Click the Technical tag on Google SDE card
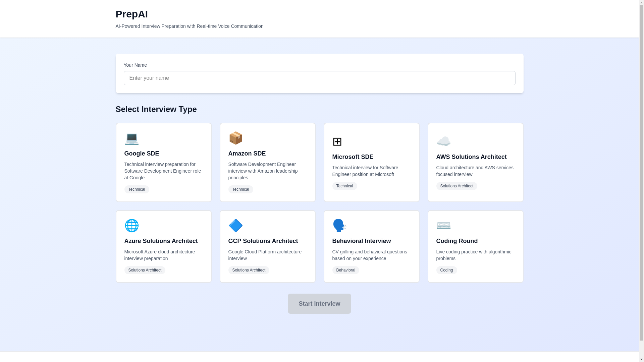 point(137,189)
